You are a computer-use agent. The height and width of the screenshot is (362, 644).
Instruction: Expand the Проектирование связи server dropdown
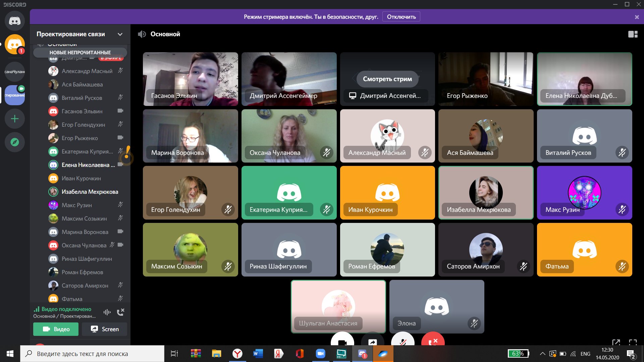point(120,34)
